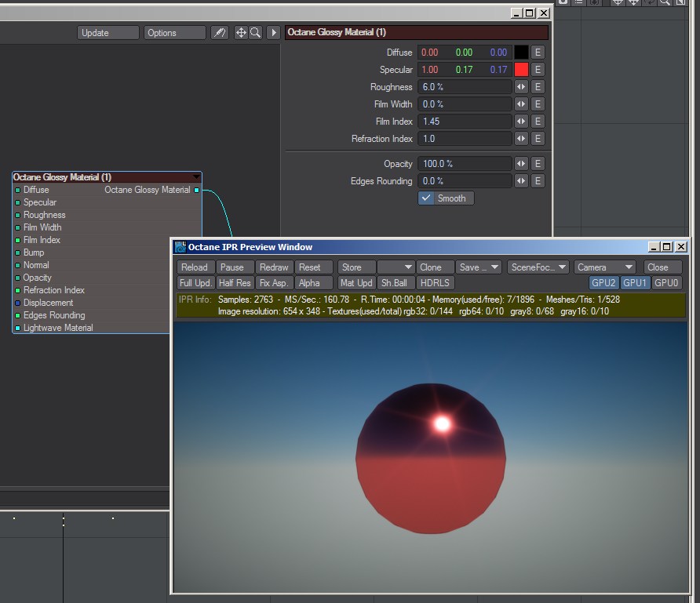Toggle Half Res mode in IPR window

click(235, 283)
